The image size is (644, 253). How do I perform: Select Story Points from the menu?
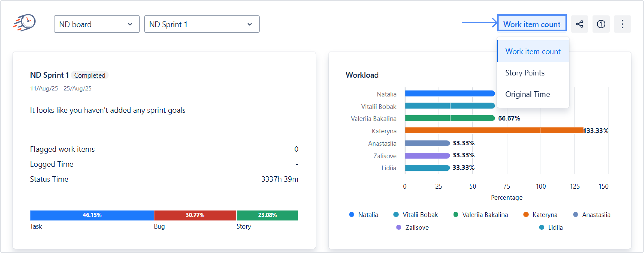coord(525,73)
